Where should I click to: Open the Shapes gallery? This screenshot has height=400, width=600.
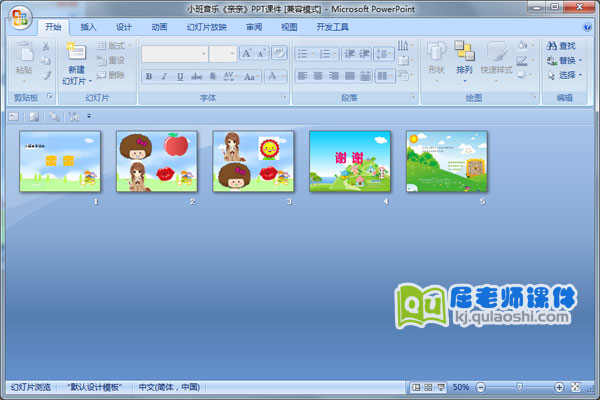[x=437, y=62]
